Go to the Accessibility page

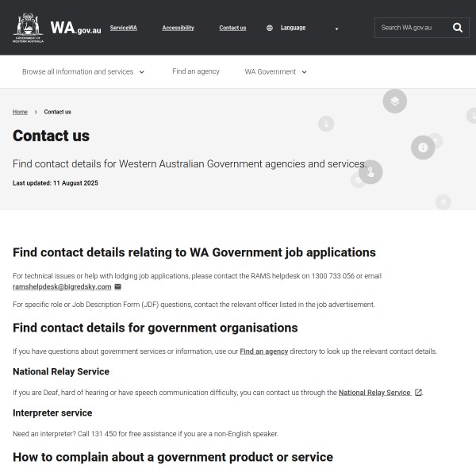(178, 28)
